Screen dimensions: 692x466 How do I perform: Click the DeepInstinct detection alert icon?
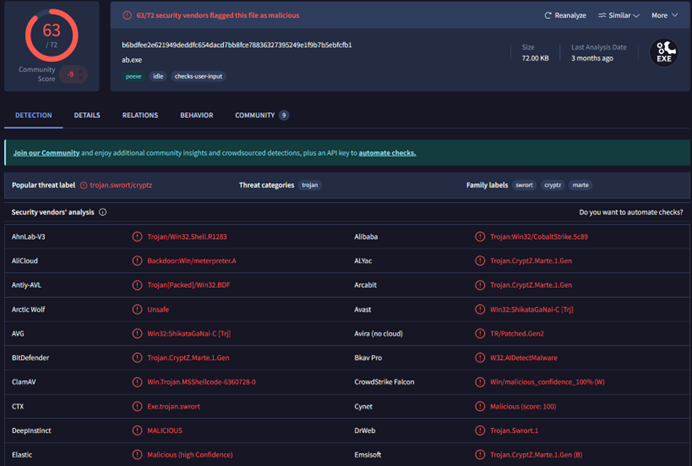pyautogui.click(x=137, y=431)
